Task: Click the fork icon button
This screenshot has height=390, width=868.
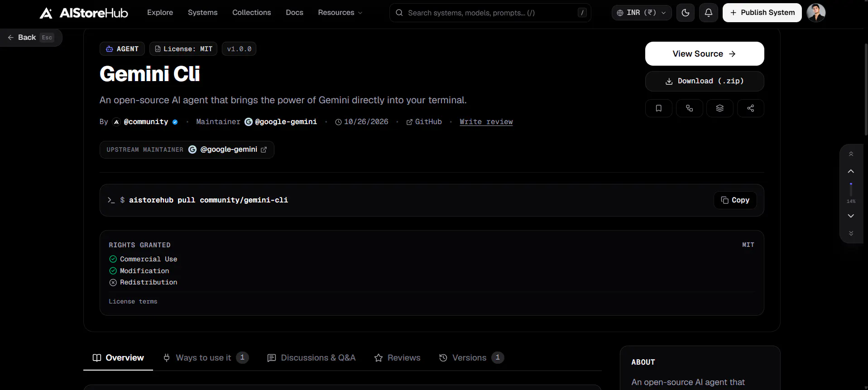Action: tap(689, 108)
